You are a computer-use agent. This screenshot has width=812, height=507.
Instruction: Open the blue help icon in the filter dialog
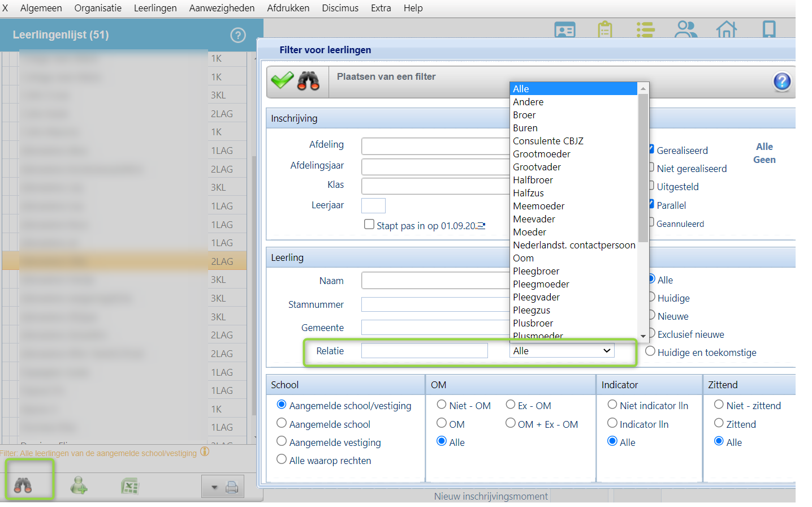pos(781,82)
